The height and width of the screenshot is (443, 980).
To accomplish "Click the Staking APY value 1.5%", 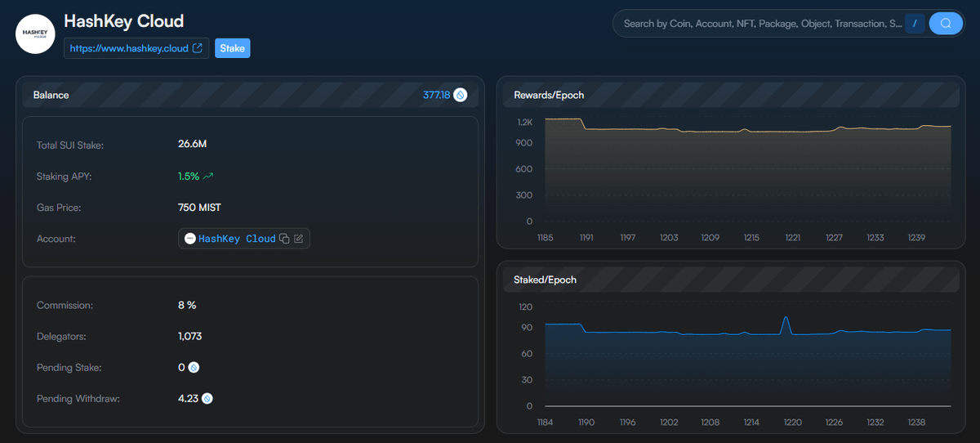I will (x=189, y=176).
